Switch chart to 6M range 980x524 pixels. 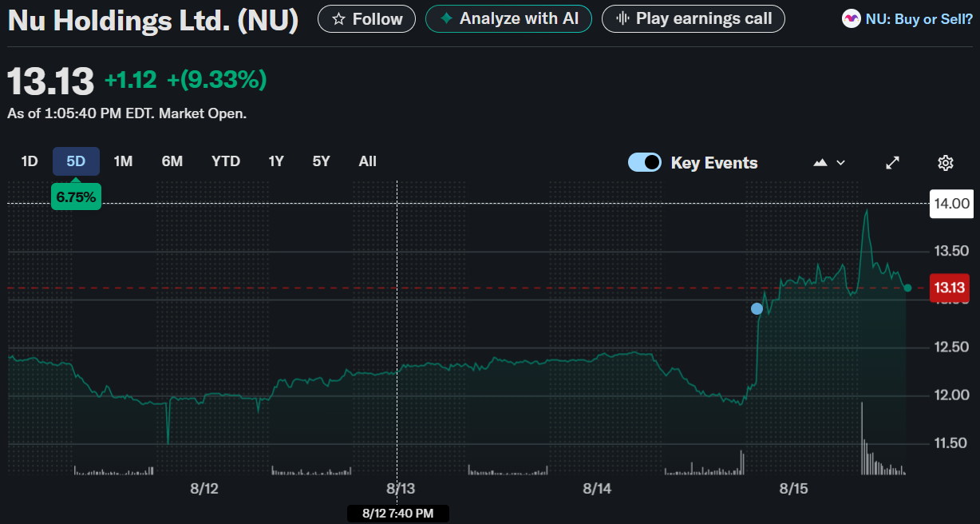[172, 161]
